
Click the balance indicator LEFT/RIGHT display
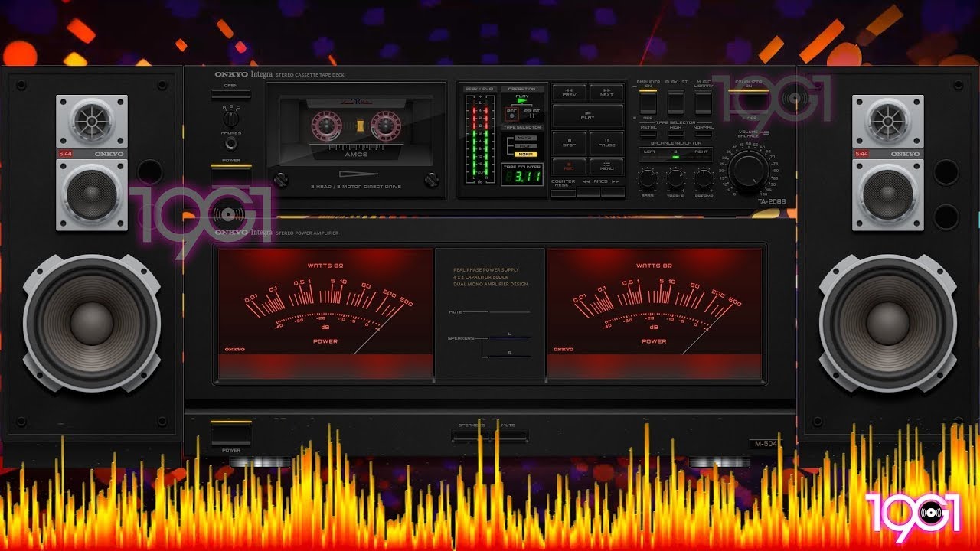click(676, 155)
